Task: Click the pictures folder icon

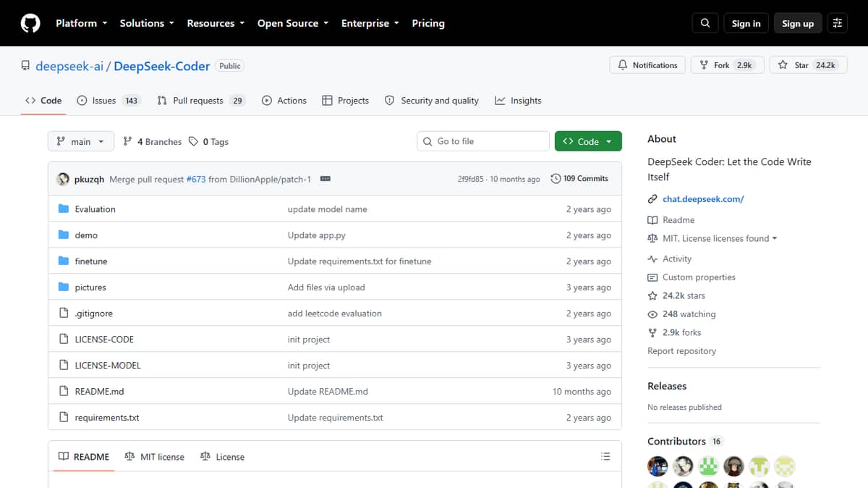Action: click(64, 287)
